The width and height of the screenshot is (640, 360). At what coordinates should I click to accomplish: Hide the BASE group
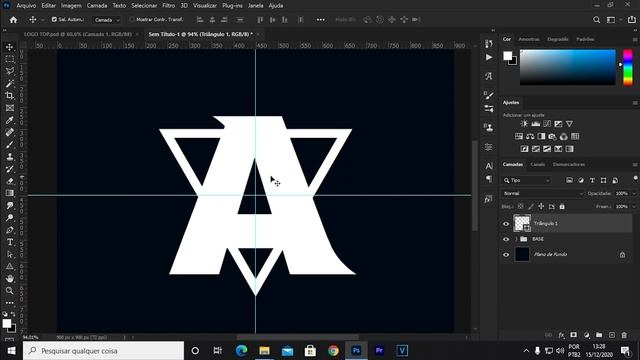[x=506, y=239]
